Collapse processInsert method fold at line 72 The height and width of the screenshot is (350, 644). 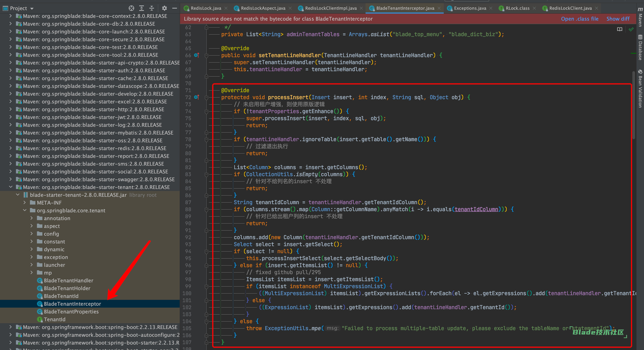pos(206,97)
